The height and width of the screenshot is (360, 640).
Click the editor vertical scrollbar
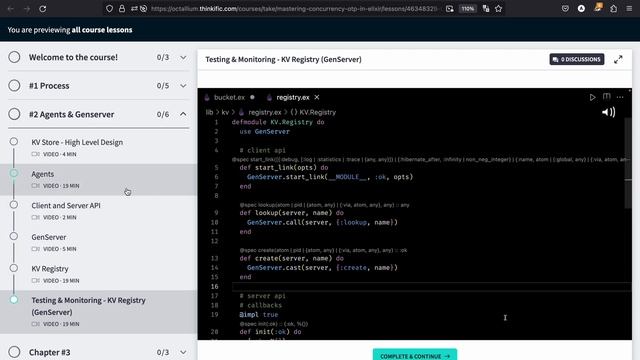click(x=628, y=163)
